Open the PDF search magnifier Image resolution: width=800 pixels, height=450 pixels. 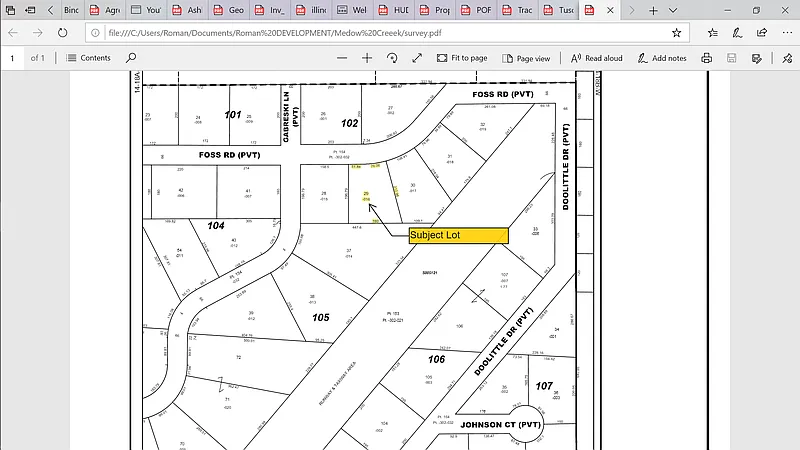tap(131, 58)
